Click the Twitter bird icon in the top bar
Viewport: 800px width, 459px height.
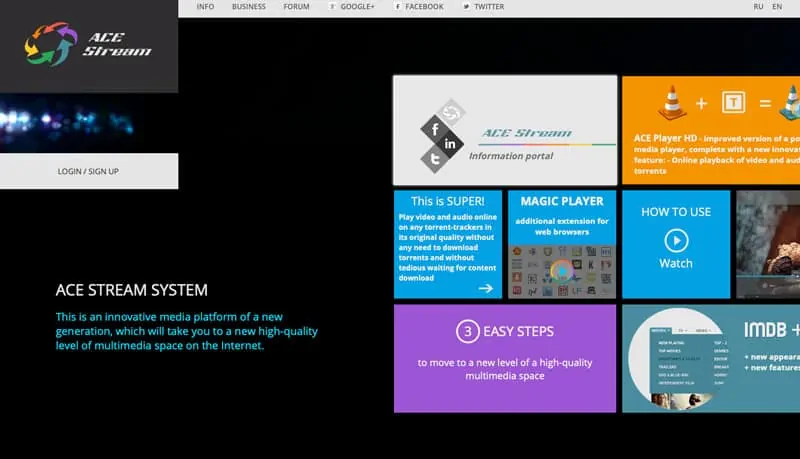466,7
